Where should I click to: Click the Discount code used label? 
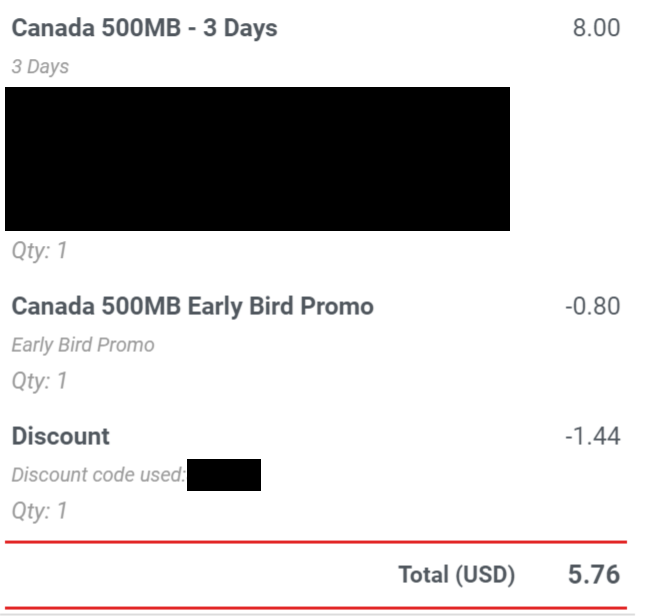click(x=98, y=475)
